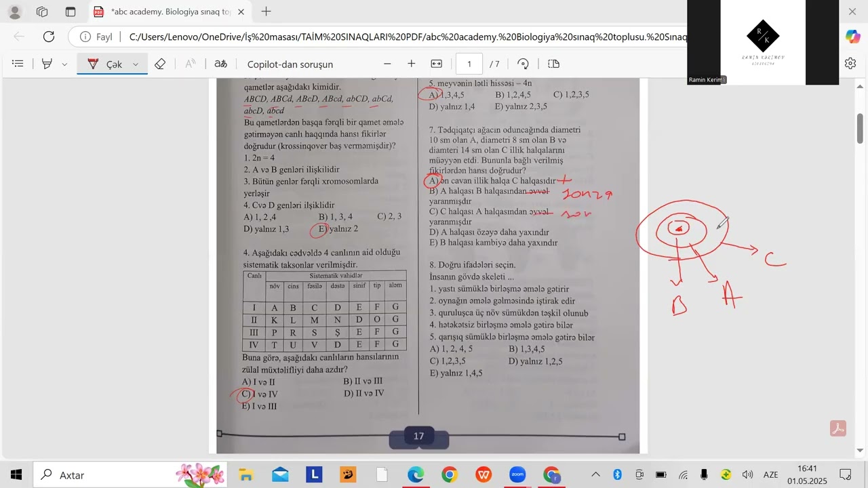Click Copilot-dan soruşun button
The image size is (868, 488).
pyautogui.click(x=290, y=64)
